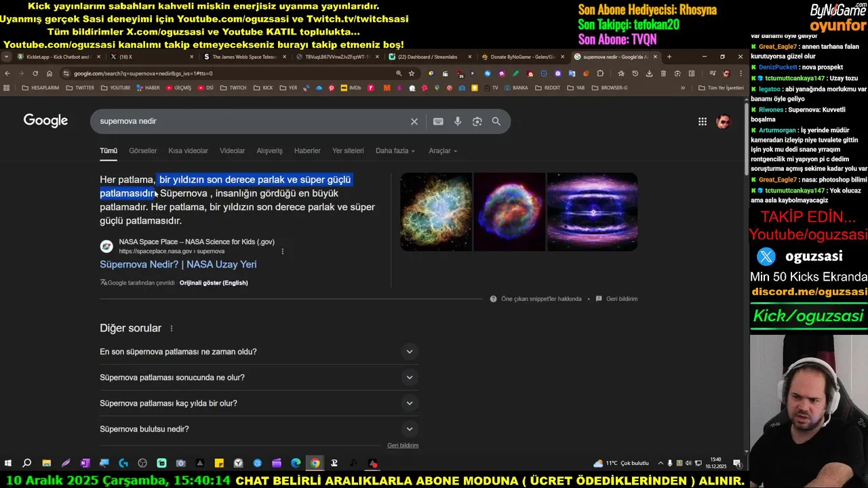Open the YOUTUBE bookmark folder
This screenshot has width=868, height=488.
(115, 87)
